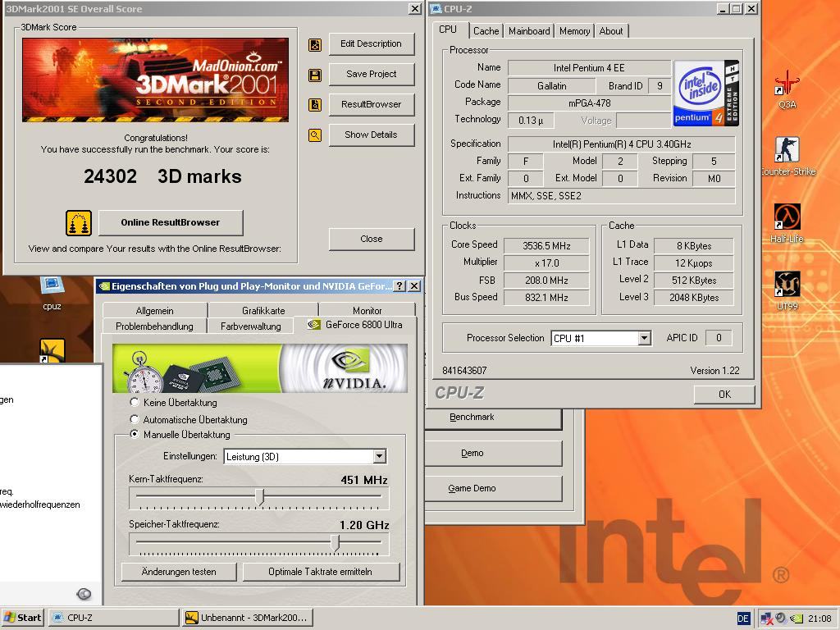The height and width of the screenshot is (630, 840).
Task: Click the Specification field in CPU-Z
Action: 622,144
